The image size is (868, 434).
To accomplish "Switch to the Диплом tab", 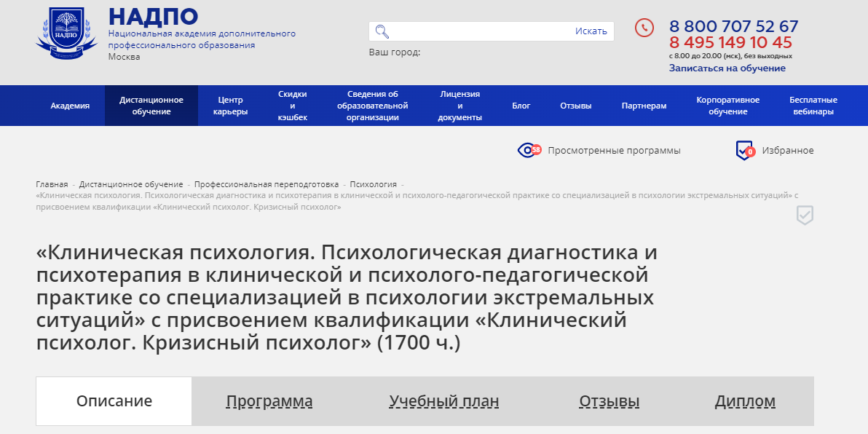I will pyautogui.click(x=745, y=401).
